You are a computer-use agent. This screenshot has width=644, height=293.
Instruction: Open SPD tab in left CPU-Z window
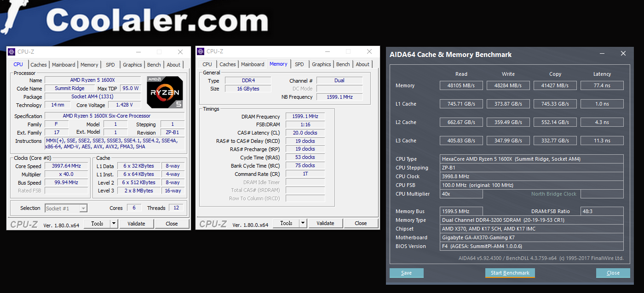[110, 65]
